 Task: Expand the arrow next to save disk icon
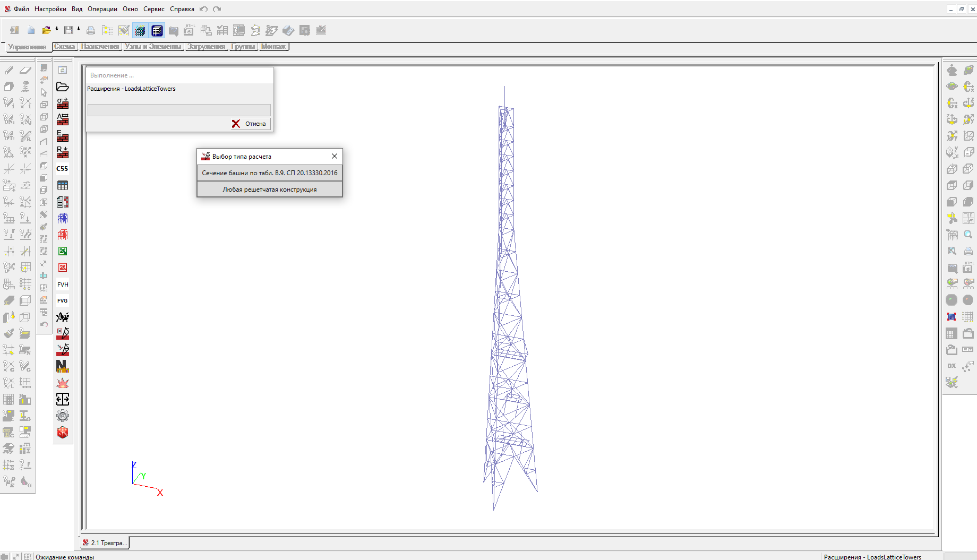[79, 29]
